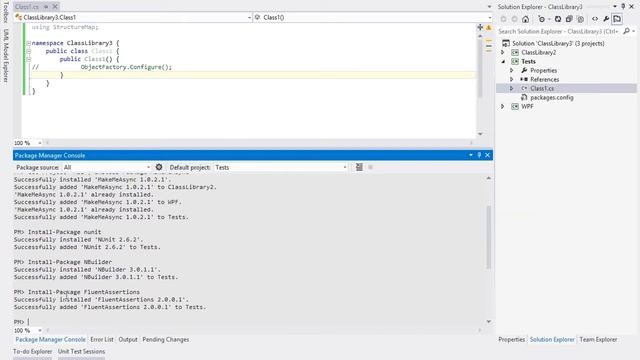Close the Class1.cs editor tab
Image resolution: width=640 pixels, height=360 pixels.
click(55, 7)
